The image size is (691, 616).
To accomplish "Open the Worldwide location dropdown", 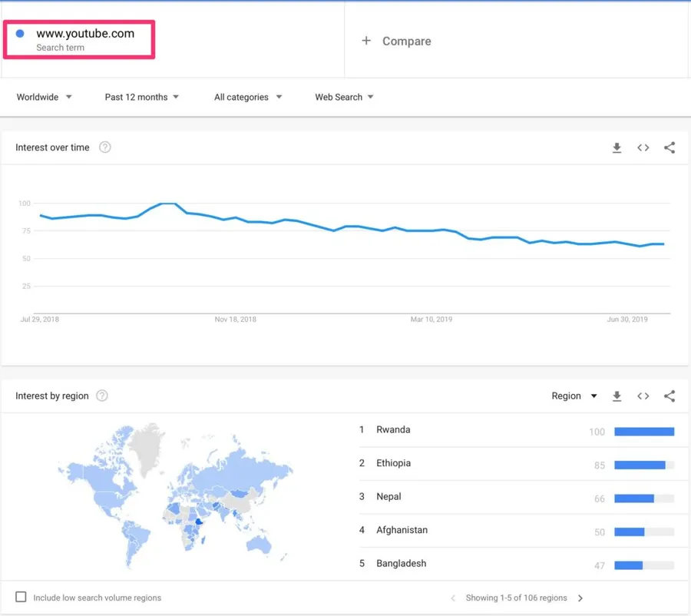I will tap(45, 98).
